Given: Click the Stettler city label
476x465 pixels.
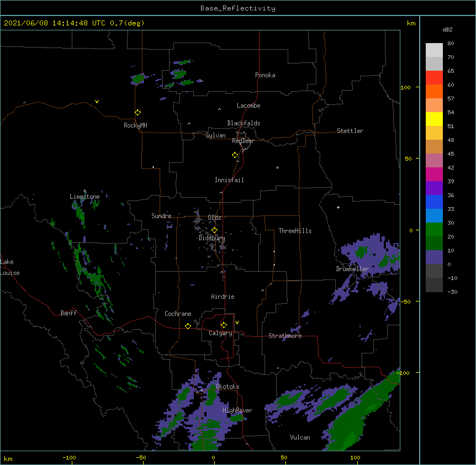Looking at the screenshot, I should (x=350, y=131).
